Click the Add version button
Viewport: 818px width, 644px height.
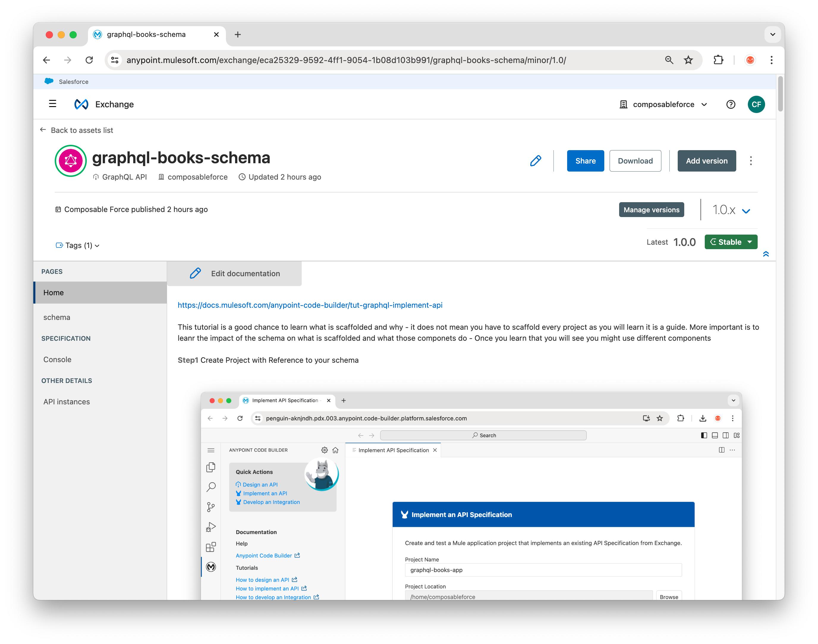707,161
